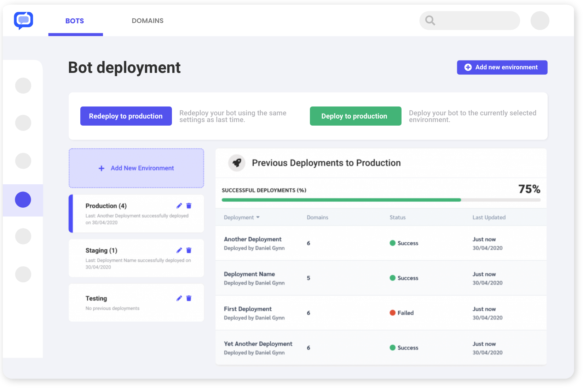Switch to the BOTS tab
This screenshot has height=392, width=583.
tap(75, 21)
